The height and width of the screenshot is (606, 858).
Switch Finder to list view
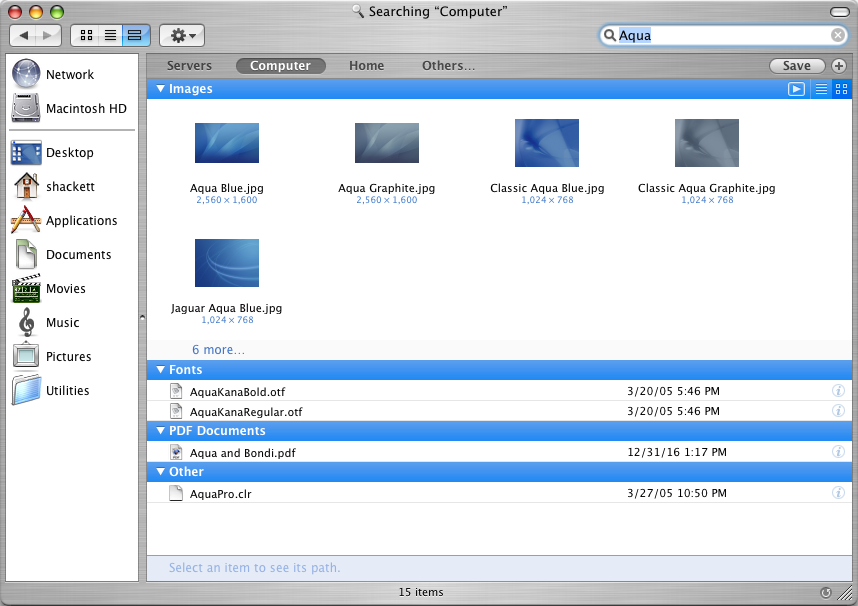click(110, 35)
